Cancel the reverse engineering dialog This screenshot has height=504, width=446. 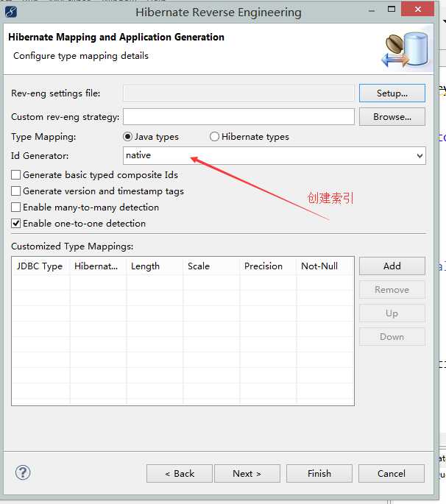coord(392,473)
